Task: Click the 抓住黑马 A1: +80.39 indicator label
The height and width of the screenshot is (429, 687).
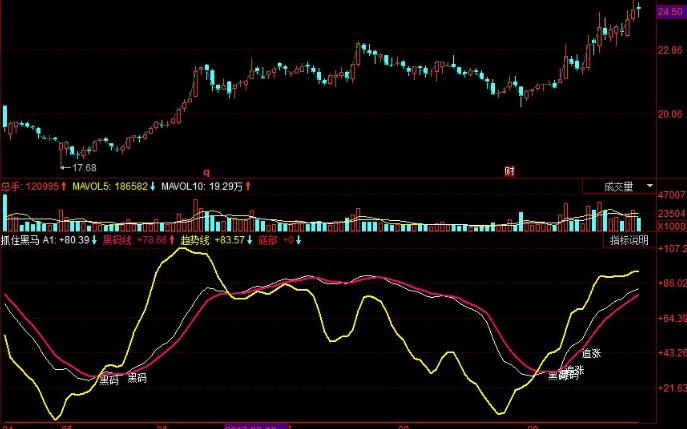Action: [x=49, y=240]
